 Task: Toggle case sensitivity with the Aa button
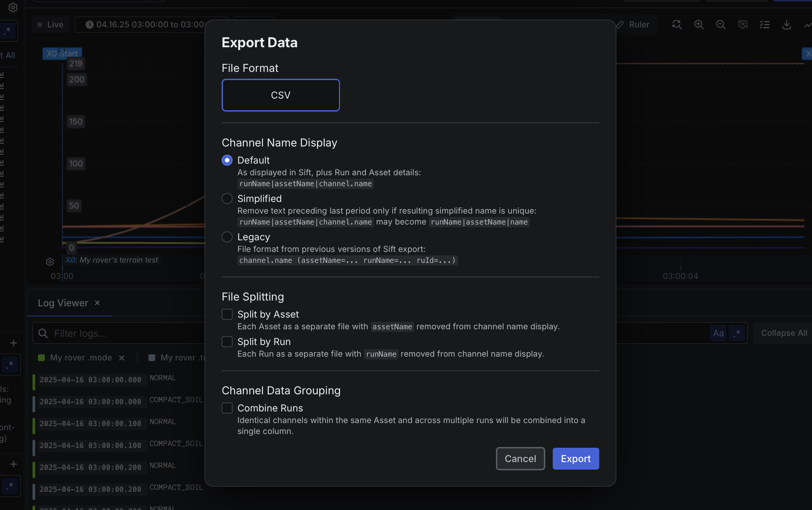(x=719, y=333)
